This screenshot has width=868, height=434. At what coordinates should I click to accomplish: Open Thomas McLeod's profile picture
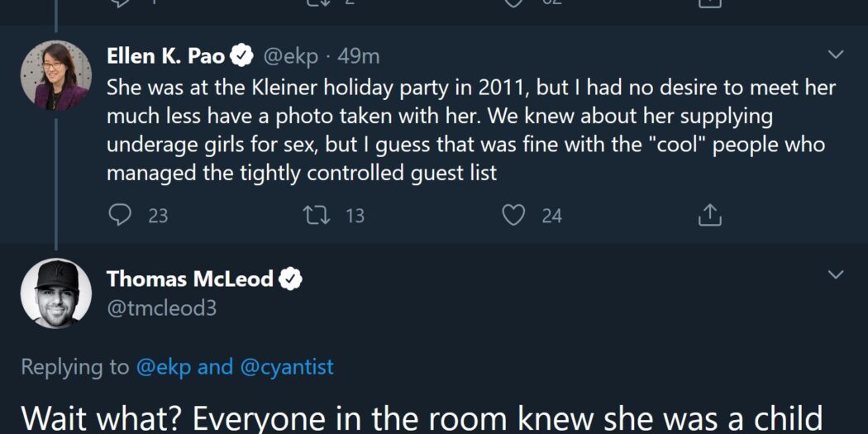[55, 293]
